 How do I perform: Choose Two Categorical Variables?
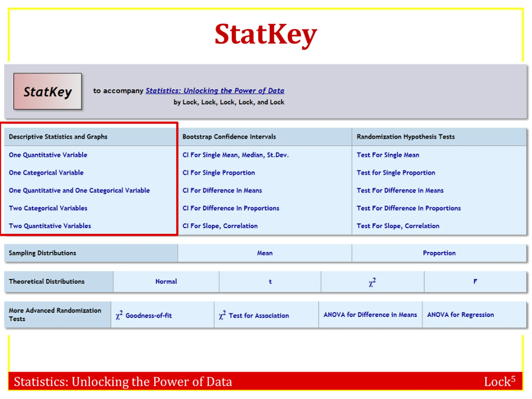click(x=48, y=208)
